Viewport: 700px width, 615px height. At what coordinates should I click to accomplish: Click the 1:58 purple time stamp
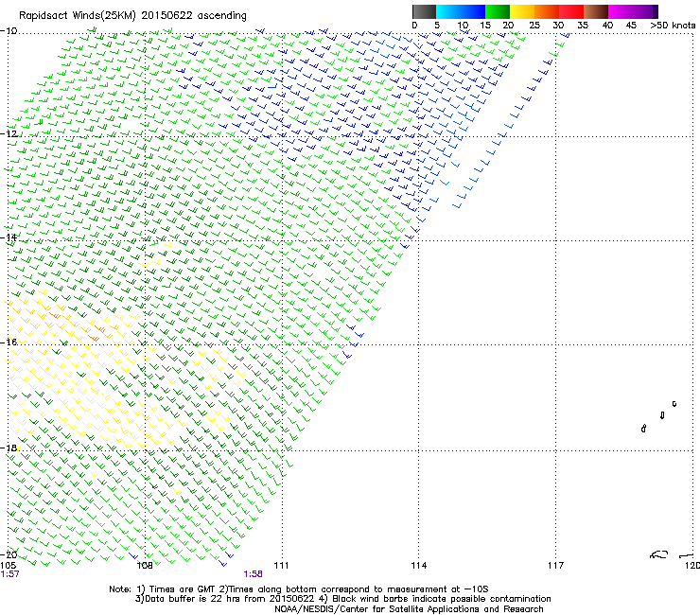pyautogui.click(x=253, y=574)
